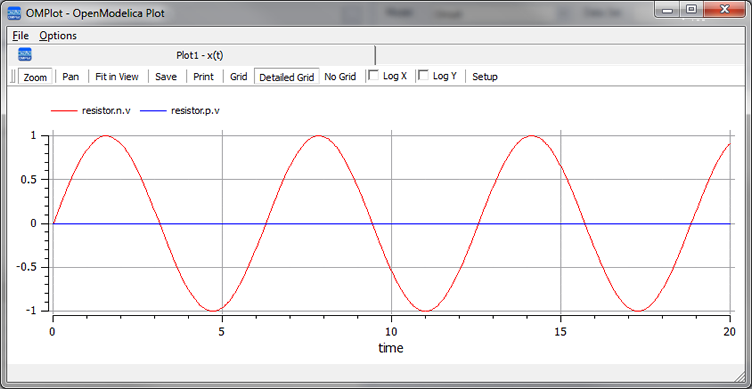
Task: Open the Options menu
Action: (58, 35)
